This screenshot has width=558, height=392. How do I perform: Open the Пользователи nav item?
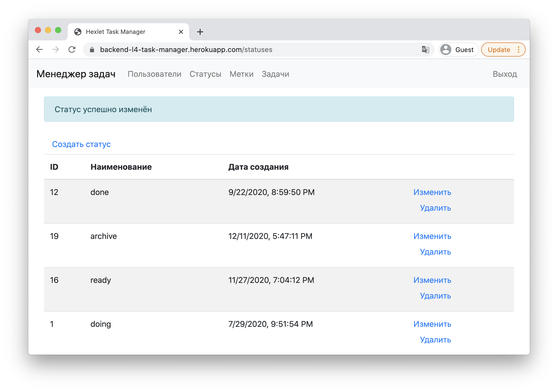(x=154, y=74)
